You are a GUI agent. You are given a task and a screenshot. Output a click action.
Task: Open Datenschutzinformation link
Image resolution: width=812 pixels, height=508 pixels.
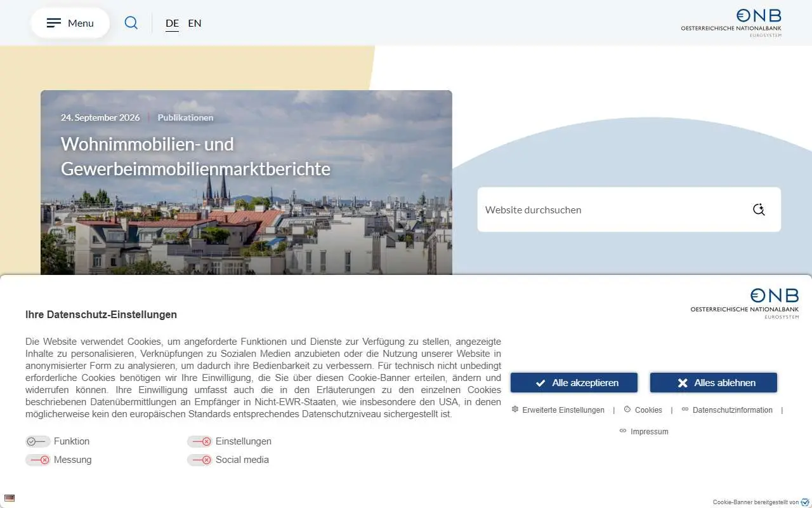click(727, 410)
